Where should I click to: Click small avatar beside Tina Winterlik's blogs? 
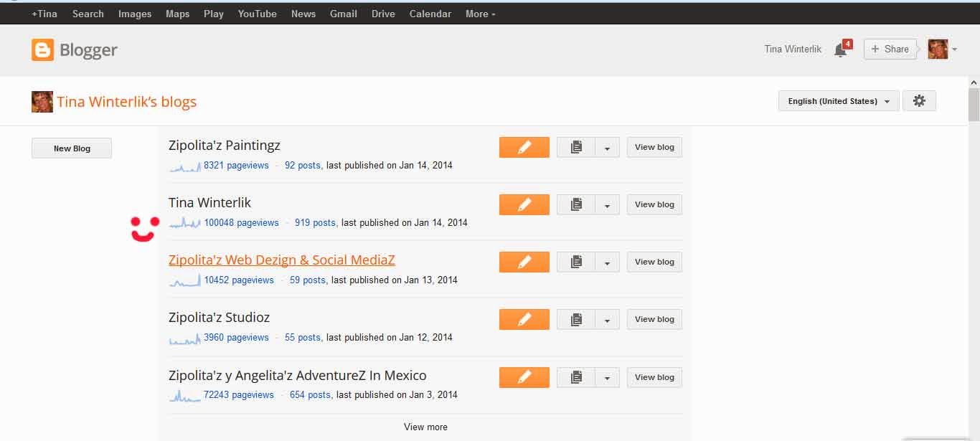coord(42,102)
